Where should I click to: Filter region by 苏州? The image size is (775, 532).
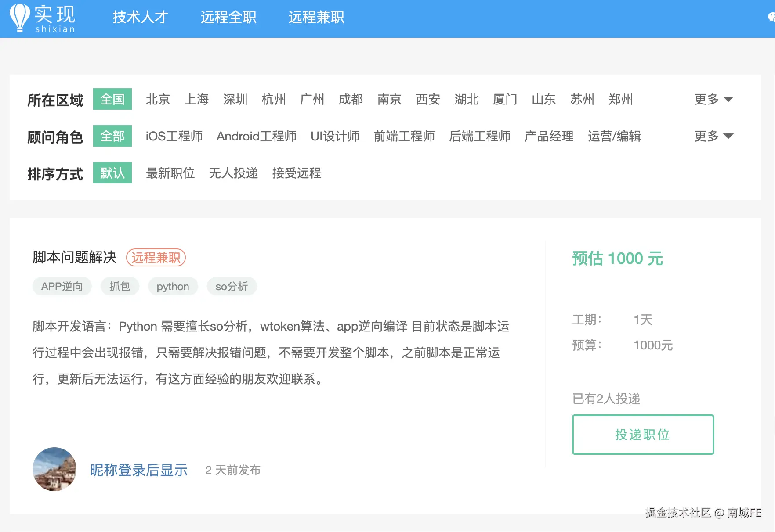[582, 100]
